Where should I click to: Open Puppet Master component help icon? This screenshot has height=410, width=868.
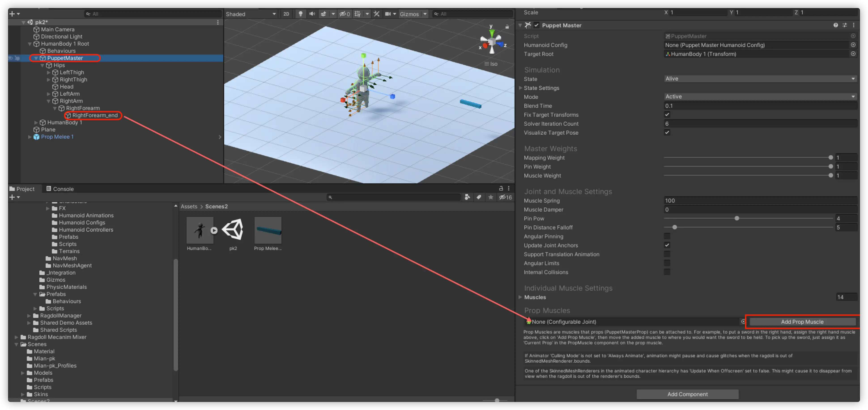coord(836,25)
